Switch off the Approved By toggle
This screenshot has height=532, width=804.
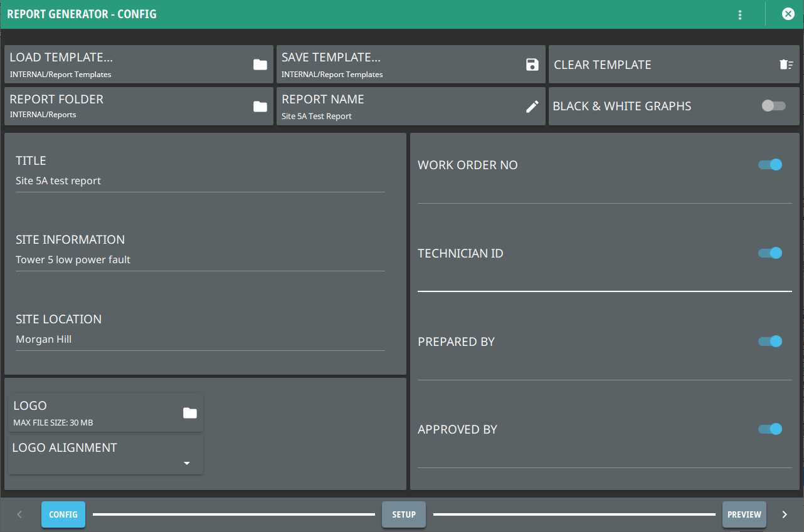click(x=770, y=429)
